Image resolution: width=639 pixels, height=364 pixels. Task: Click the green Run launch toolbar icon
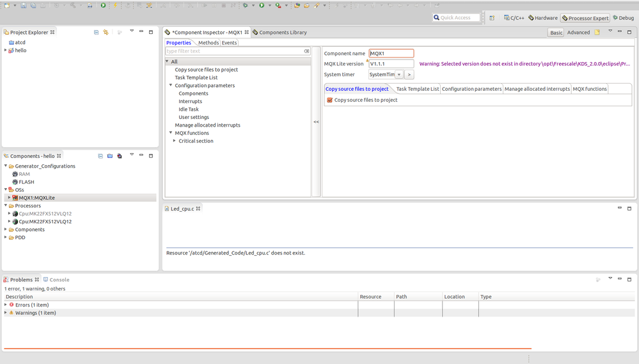(262, 5)
